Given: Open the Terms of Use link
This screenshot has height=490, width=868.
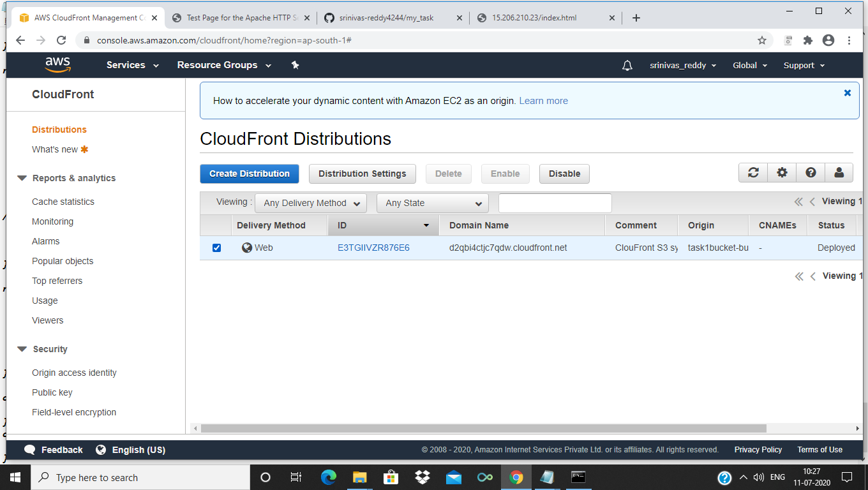Looking at the screenshot, I should click(820, 450).
